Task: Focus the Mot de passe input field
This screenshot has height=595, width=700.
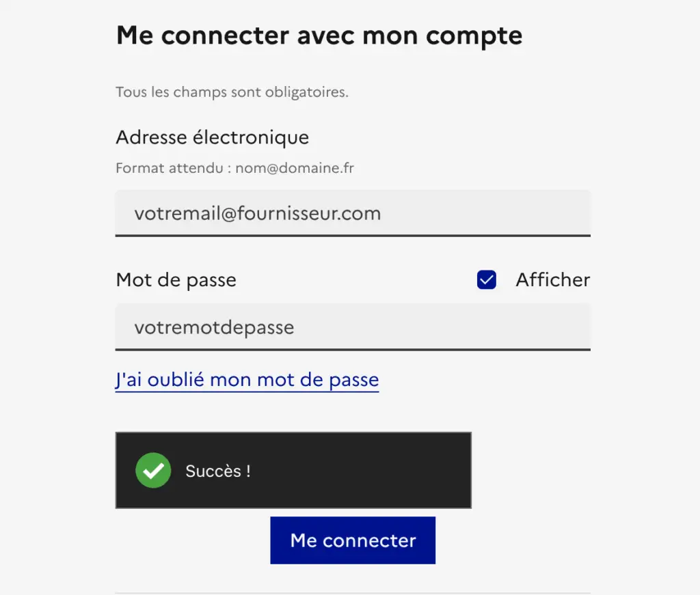Action: (353, 327)
